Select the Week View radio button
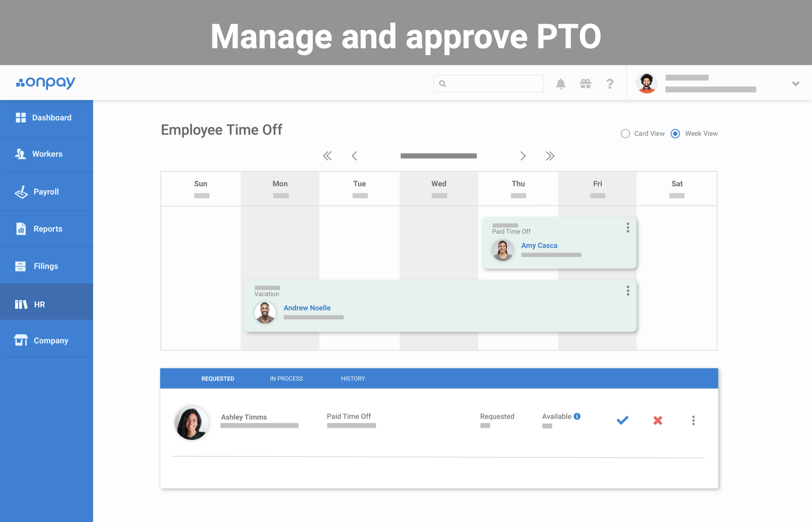 tap(675, 134)
